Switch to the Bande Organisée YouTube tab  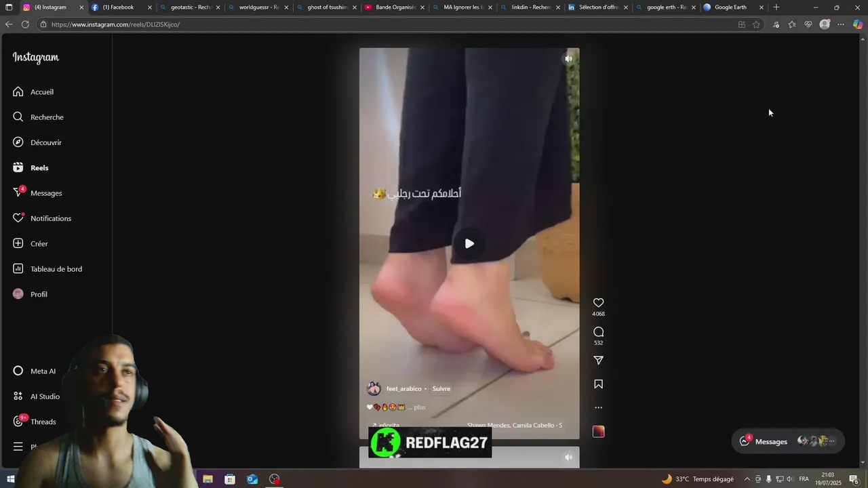[x=393, y=7]
